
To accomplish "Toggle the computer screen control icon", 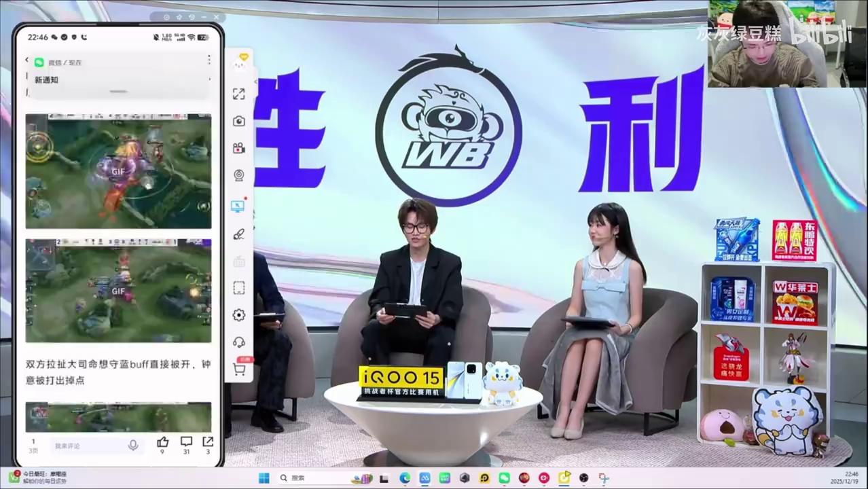I will tap(238, 206).
